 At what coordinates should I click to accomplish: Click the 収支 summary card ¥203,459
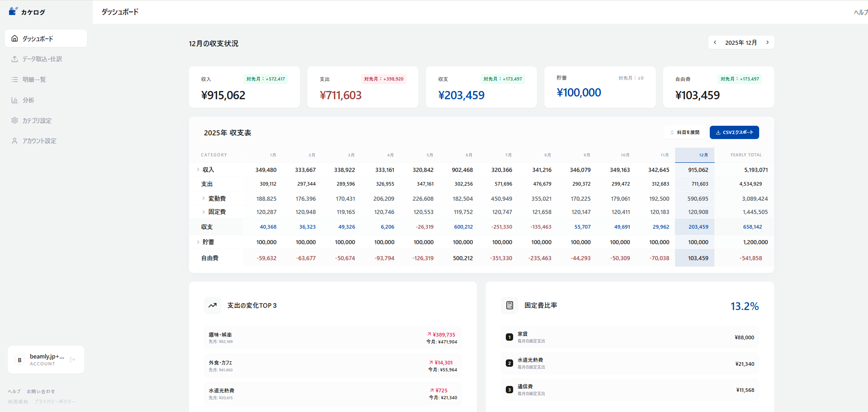click(x=481, y=87)
